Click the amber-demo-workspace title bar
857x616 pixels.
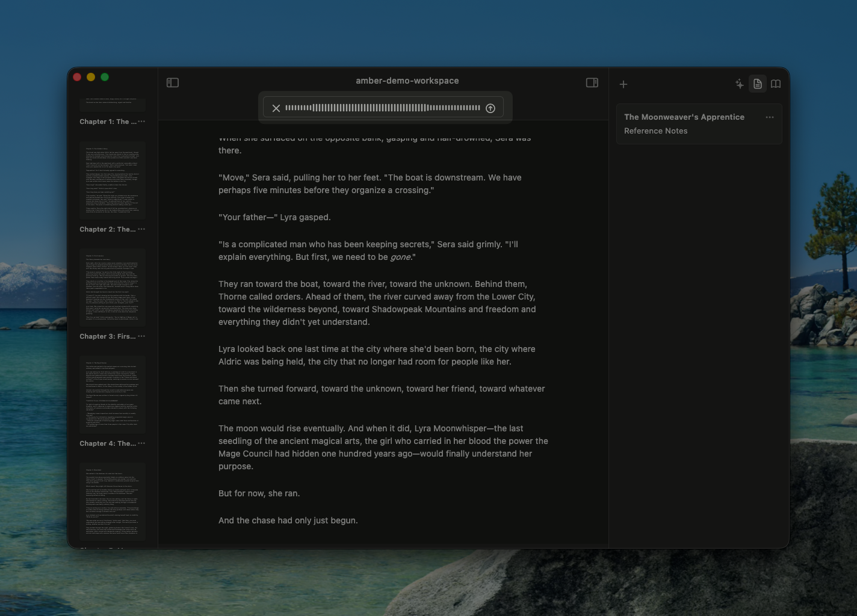(x=407, y=80)
